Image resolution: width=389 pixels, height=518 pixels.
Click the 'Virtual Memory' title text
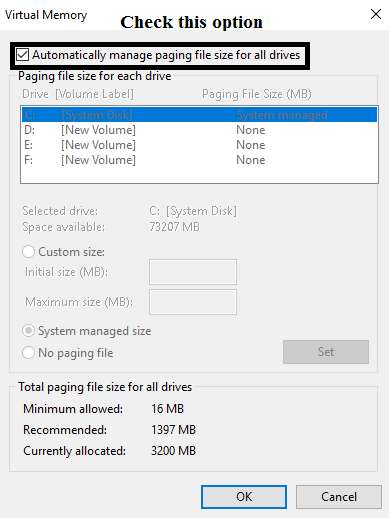[46, 15]
